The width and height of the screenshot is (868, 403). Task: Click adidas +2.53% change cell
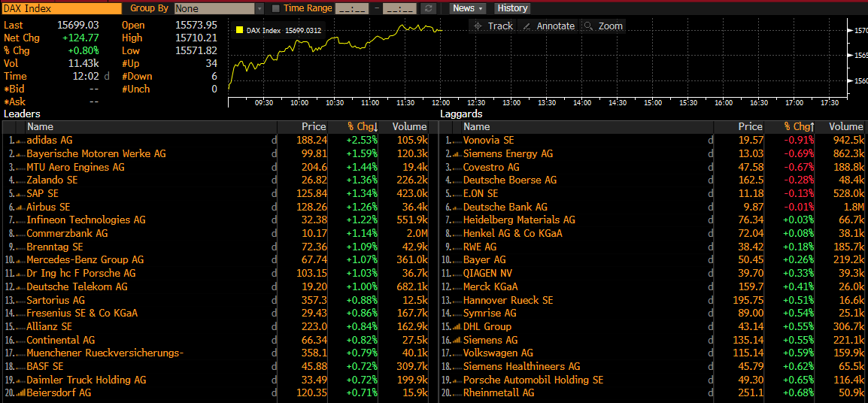[x=362, y=141]
